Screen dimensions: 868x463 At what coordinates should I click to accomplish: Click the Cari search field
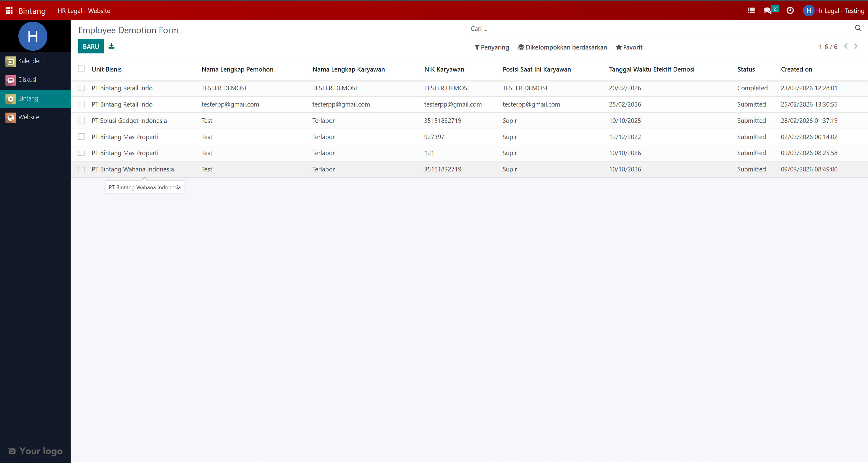(657, 29)
